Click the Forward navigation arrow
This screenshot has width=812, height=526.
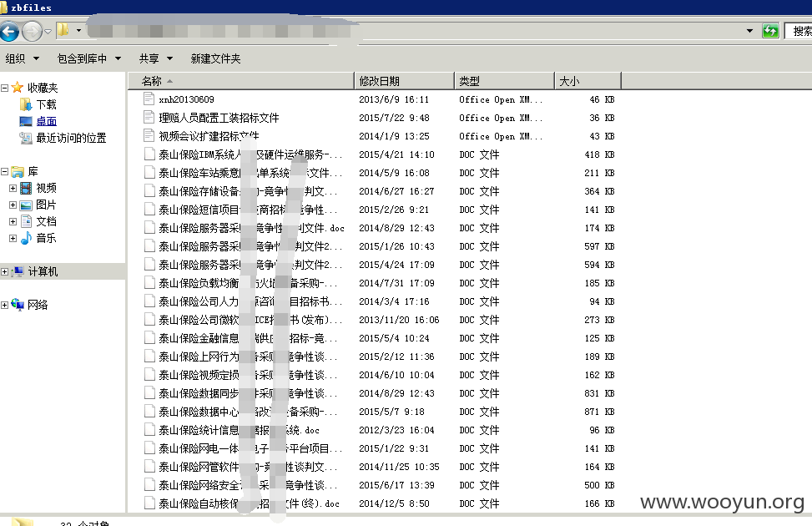click(x=32, y=31)
